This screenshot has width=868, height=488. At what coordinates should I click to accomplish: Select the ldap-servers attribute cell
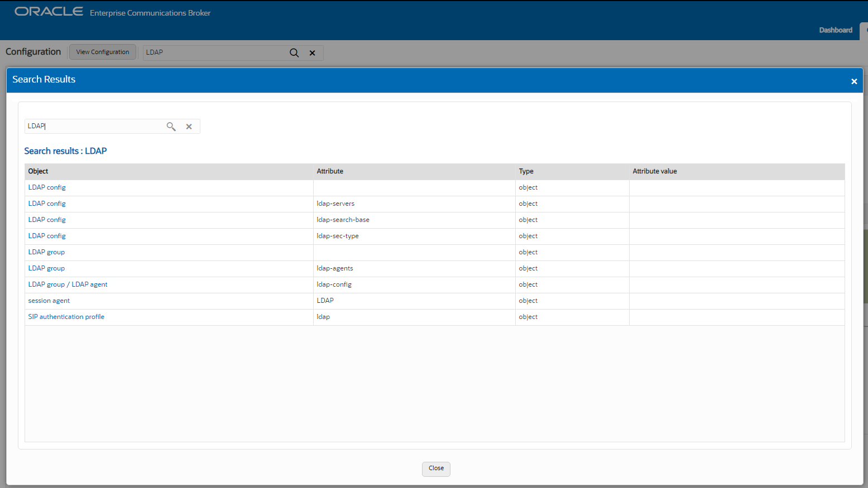tap(414, 204)
